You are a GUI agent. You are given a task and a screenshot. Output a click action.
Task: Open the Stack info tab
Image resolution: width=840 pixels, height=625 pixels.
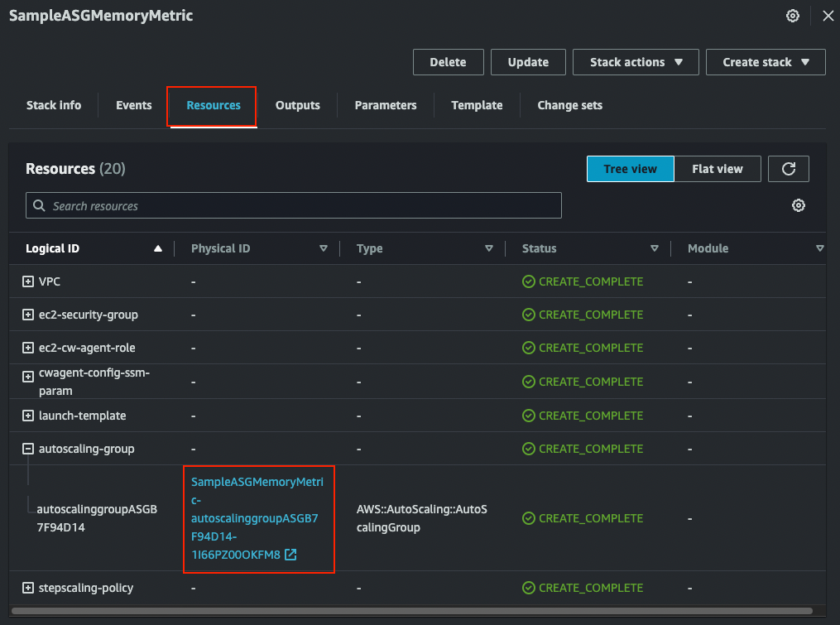coord(54,105)
